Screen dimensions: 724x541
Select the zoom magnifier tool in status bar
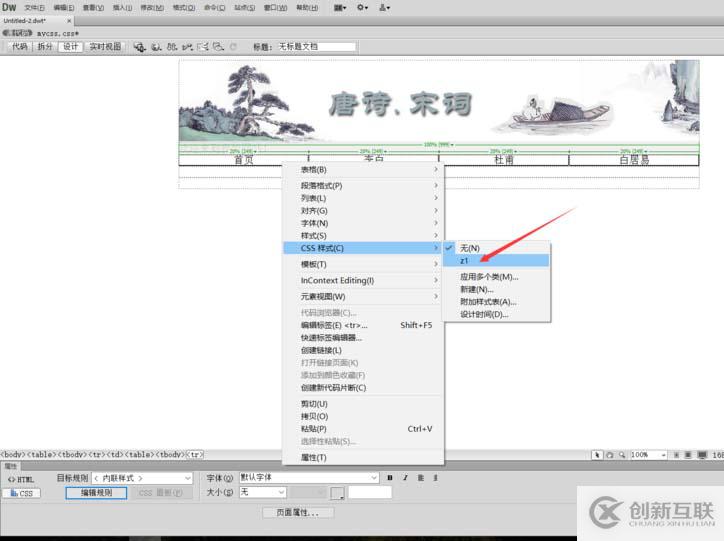click(621, 455)
